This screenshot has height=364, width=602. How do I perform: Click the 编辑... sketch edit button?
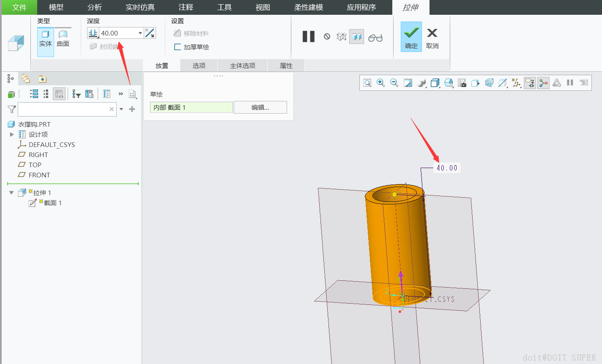point(260,107)
